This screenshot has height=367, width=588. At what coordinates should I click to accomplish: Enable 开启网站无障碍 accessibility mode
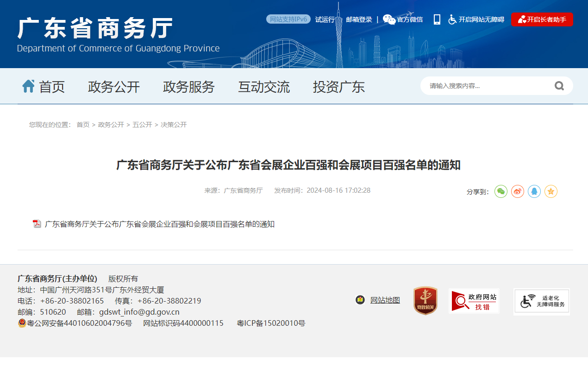click(x=476, y=19)
